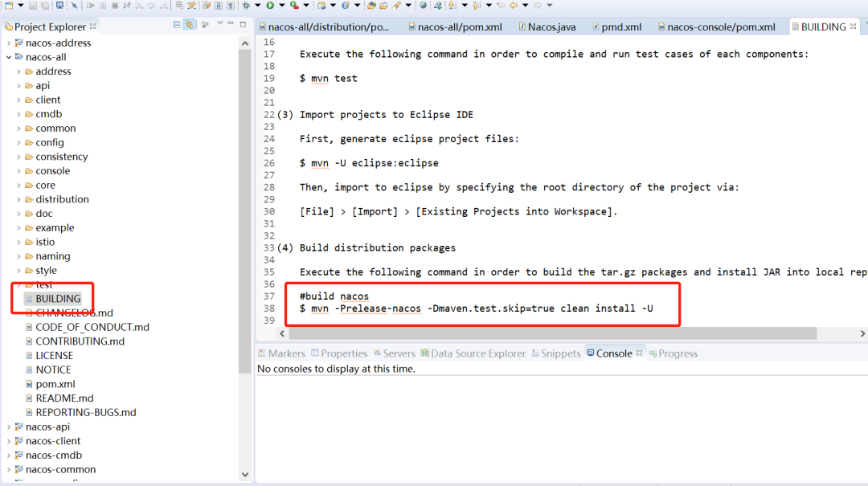Viewport: 868px width, 486px height.
Task: Switch to the Servers tab
Action: [394, 353]
